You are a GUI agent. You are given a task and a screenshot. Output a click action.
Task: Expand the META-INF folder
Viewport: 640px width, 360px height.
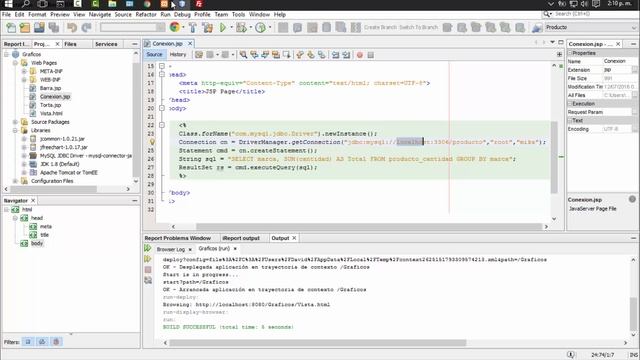[x=24, y=71]
